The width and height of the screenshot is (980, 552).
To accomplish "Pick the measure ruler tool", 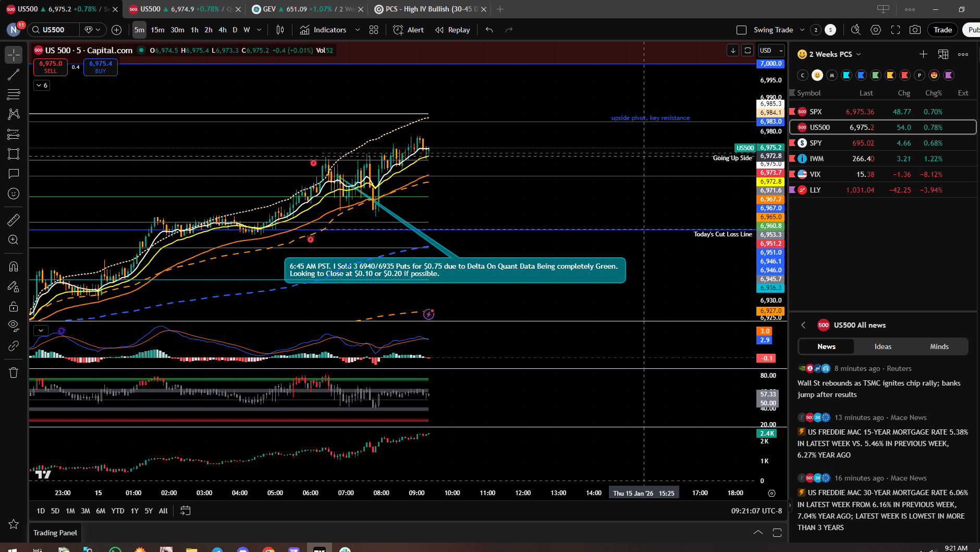I will [14, 220].
